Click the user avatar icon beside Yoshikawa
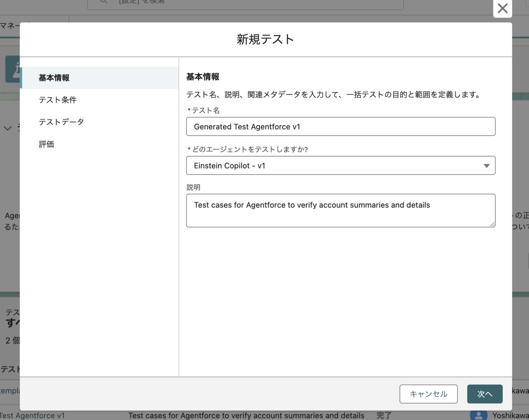The height and width of the screenshot is (420, 529). tap(478, 415)
